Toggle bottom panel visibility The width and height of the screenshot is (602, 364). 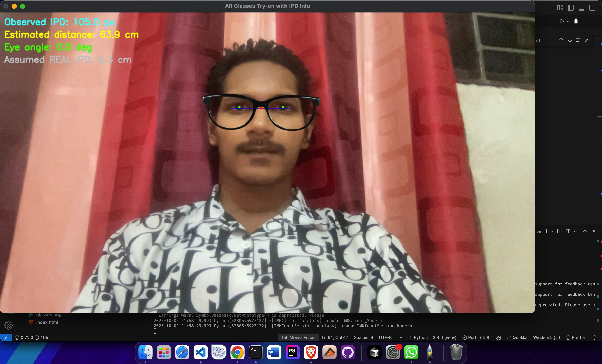[582, 8]
